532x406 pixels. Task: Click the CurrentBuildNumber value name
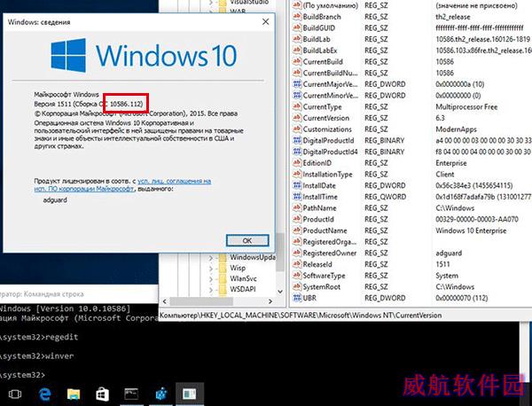pos(330,73)
